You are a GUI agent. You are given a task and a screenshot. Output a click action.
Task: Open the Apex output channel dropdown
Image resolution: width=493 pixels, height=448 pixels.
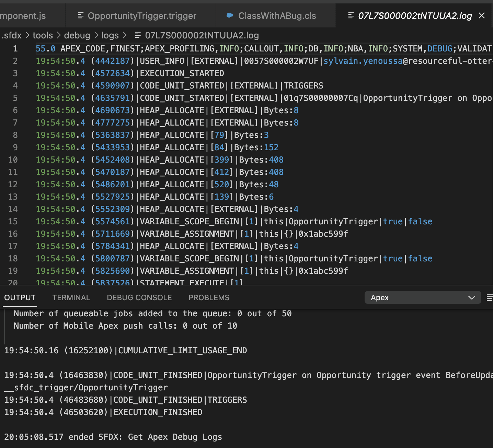[422, 297]
